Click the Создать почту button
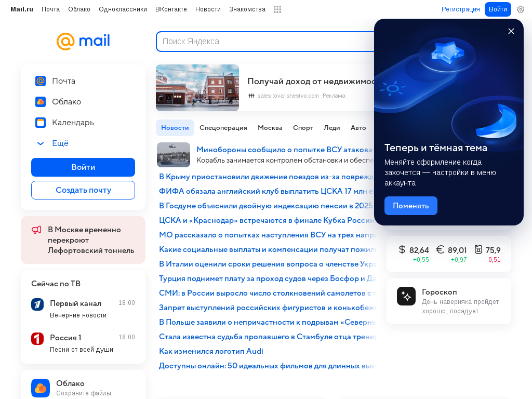 [83, 190]
